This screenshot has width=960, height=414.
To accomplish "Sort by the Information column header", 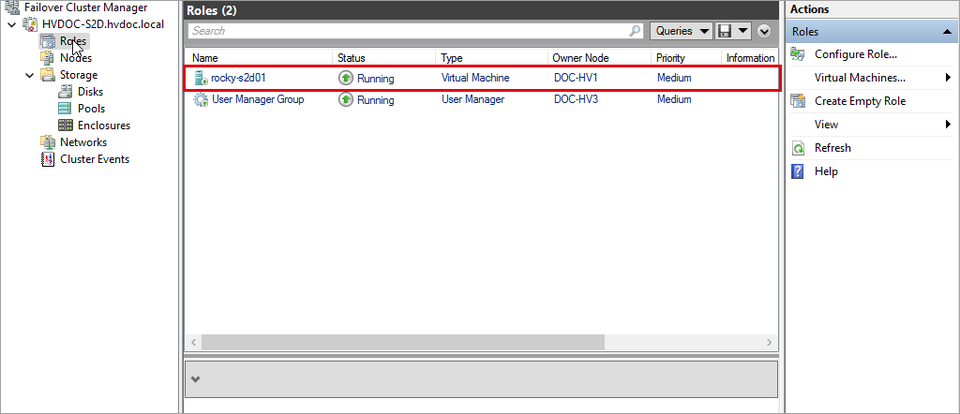I will tap(750, 58).
